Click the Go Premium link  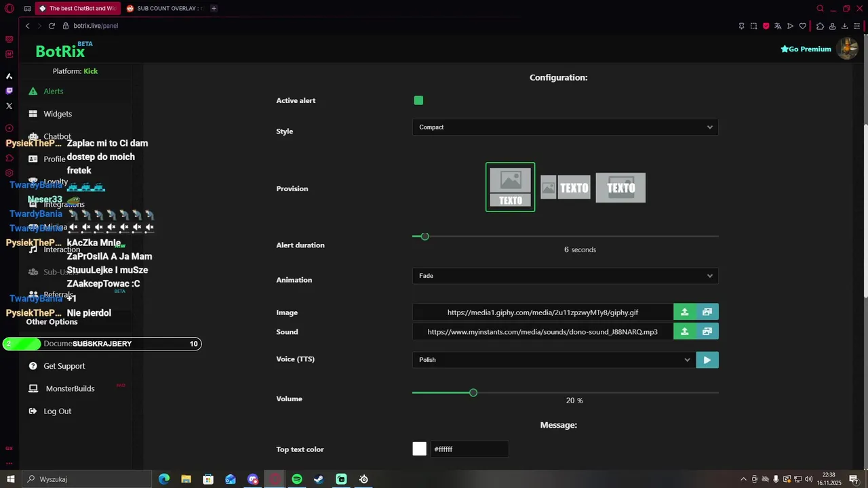pos(806,49)
